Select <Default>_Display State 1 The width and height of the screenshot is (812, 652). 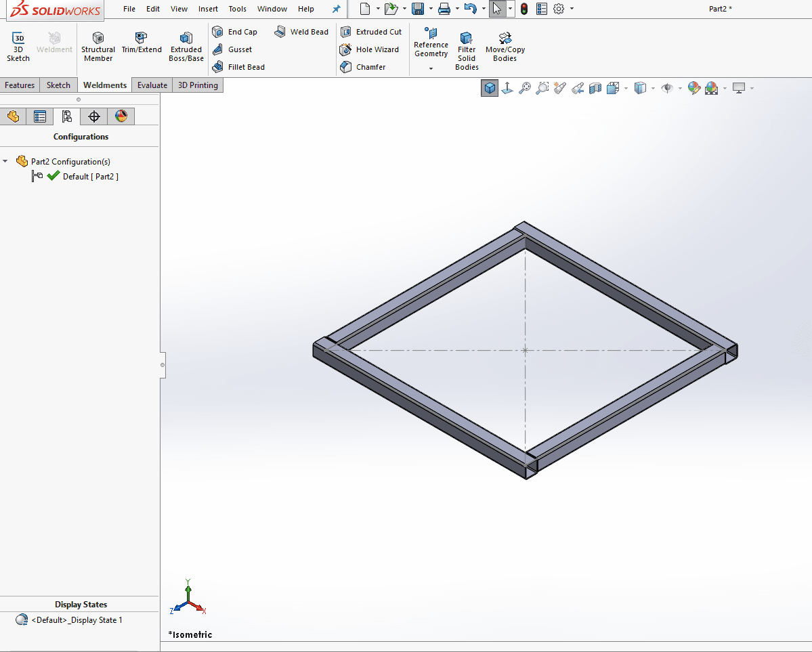pyautogui.click(x=77, y=620)
